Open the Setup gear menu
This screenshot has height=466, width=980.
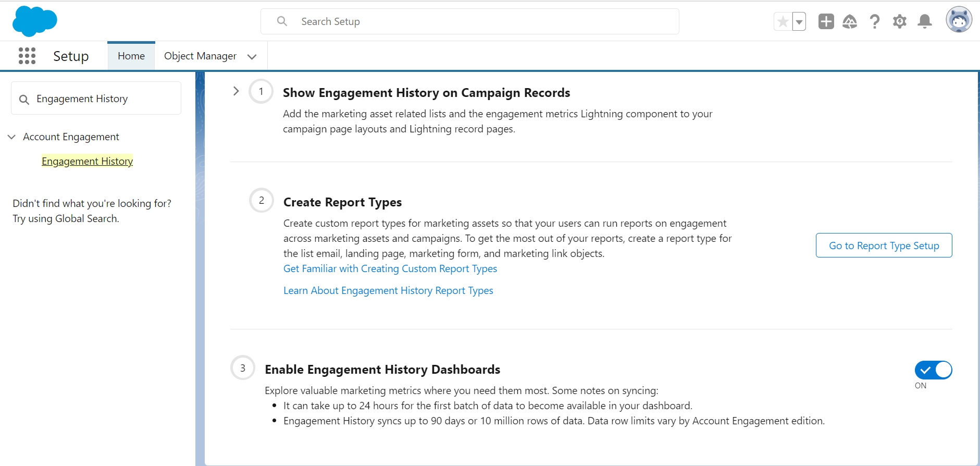[x=900, y=21]
